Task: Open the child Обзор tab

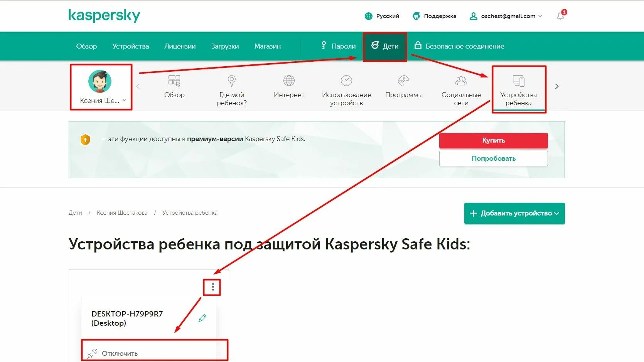Action: click(x=174, y=87)
